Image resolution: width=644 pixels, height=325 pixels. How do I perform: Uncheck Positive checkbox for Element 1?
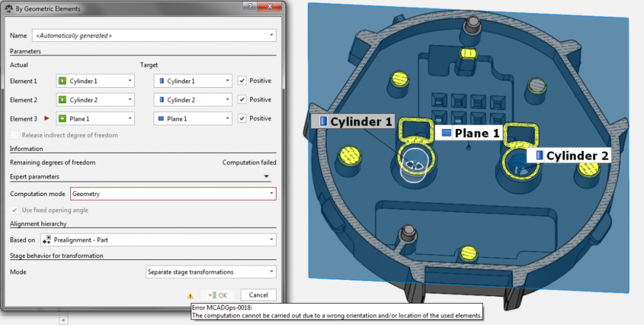pyautogui.click(x=242, y=81)
